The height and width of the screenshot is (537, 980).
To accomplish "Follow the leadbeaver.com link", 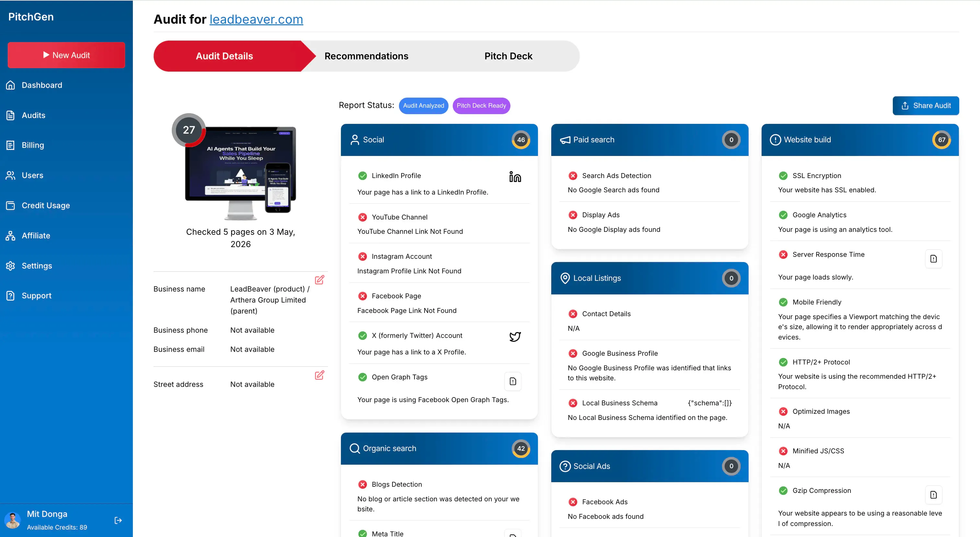I will (256, 19).
